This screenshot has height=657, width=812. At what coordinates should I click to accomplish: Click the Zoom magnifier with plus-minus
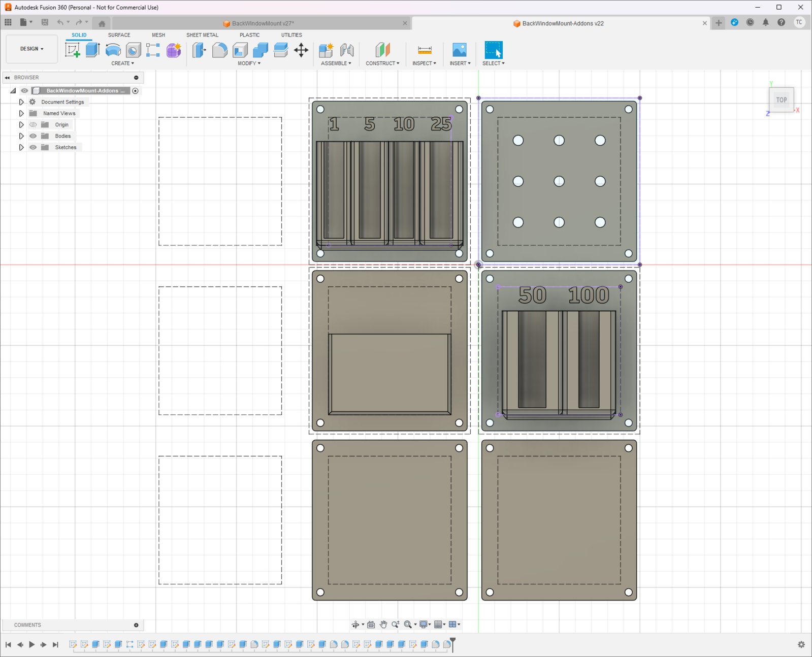[x=395, y=625]
